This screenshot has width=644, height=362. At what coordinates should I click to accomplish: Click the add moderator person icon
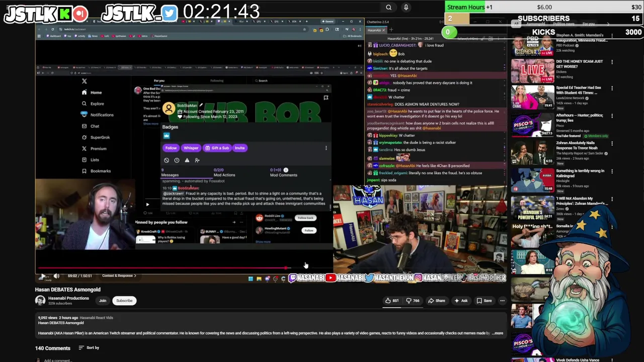pyautogui.click(x=197, y=160)
